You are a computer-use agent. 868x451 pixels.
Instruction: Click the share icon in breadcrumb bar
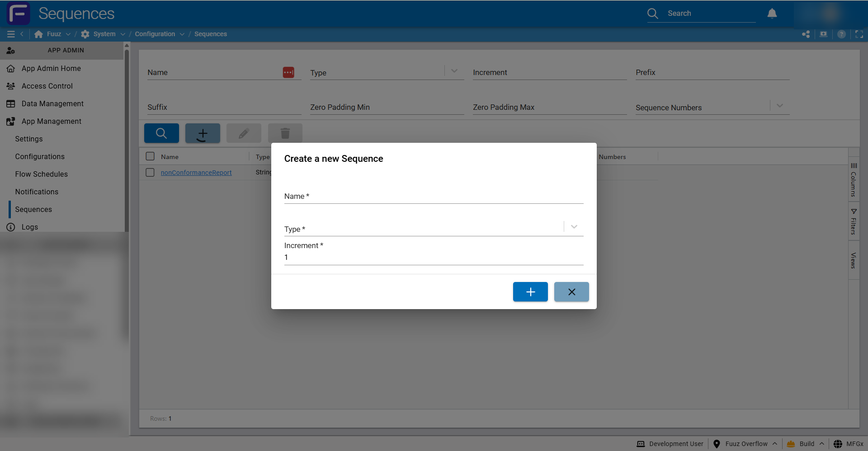[806, 34]
